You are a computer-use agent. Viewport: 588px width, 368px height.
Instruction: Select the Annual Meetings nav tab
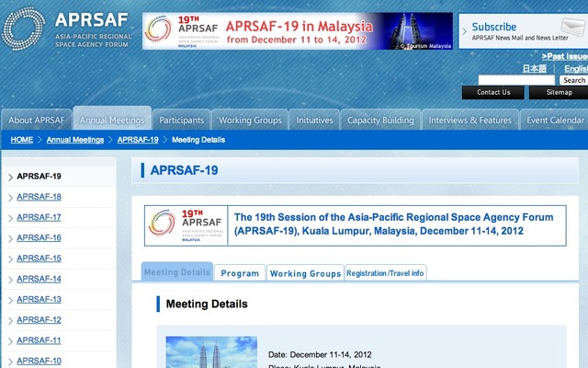112,119
